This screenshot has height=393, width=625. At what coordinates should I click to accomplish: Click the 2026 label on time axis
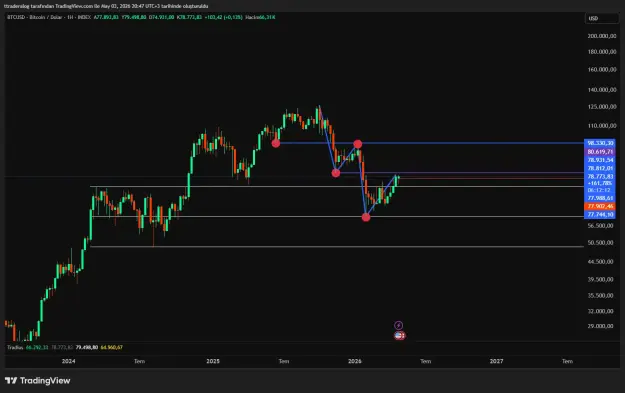tap(355, 362)
